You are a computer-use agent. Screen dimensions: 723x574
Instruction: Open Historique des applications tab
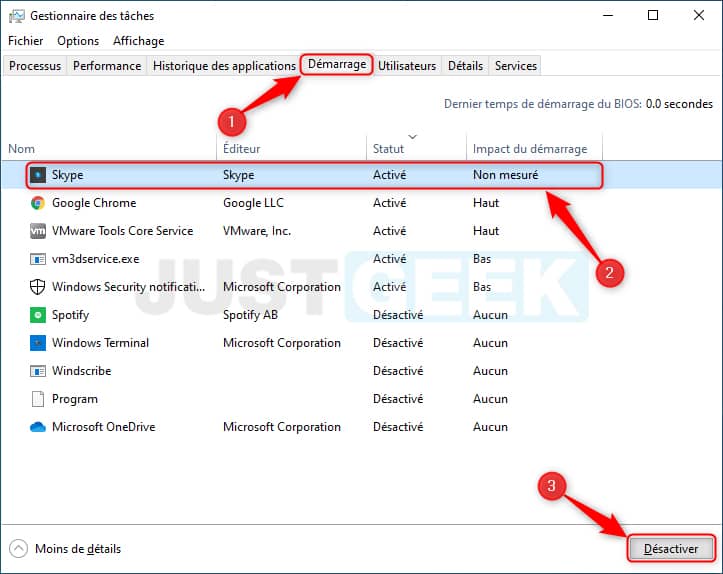click(224, 66)
